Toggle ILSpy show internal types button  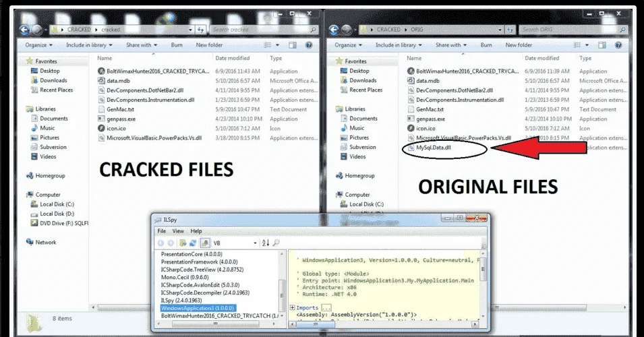coord(204,243)
